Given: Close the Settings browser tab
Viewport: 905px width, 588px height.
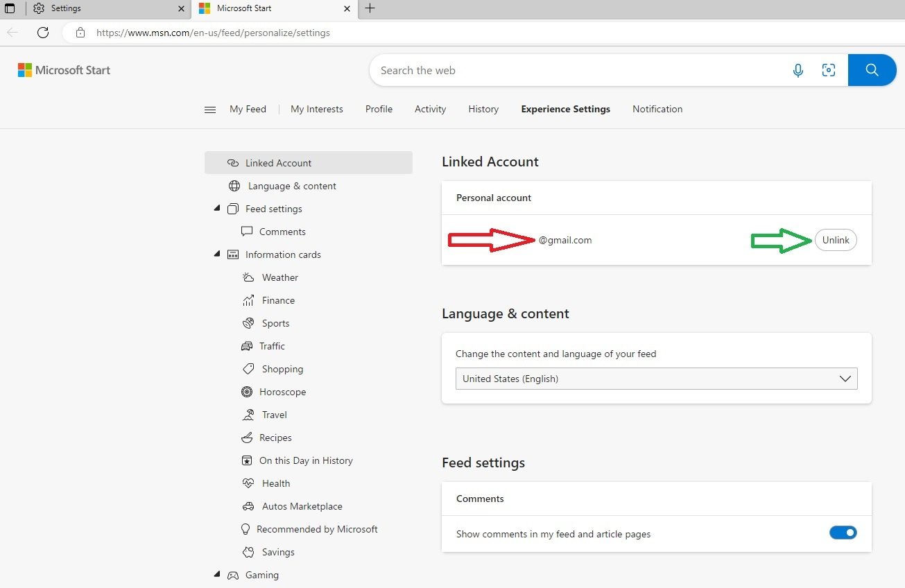Looking at the screenshot, I should coord(182,8).
